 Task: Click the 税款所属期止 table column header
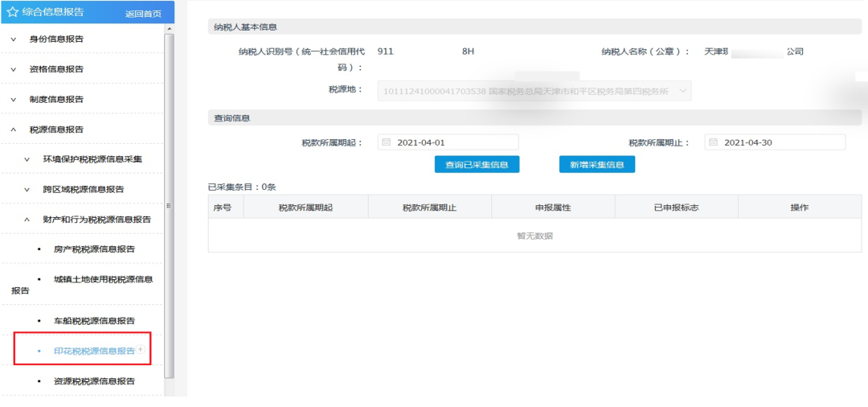point(429,208)
